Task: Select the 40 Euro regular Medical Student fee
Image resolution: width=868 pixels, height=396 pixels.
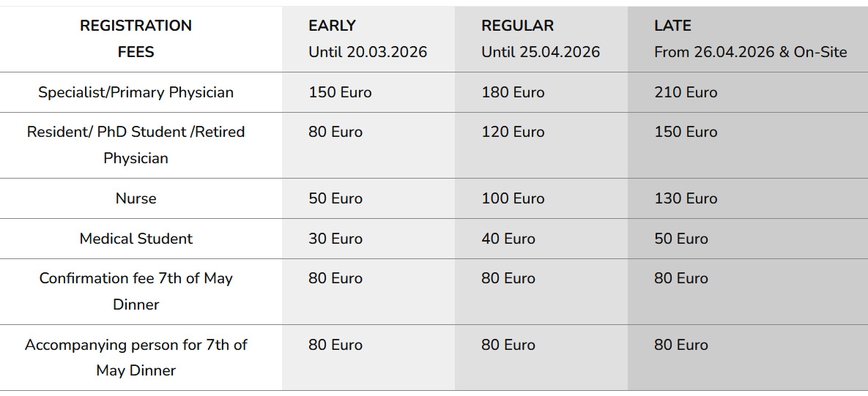Action: (508, 239)
